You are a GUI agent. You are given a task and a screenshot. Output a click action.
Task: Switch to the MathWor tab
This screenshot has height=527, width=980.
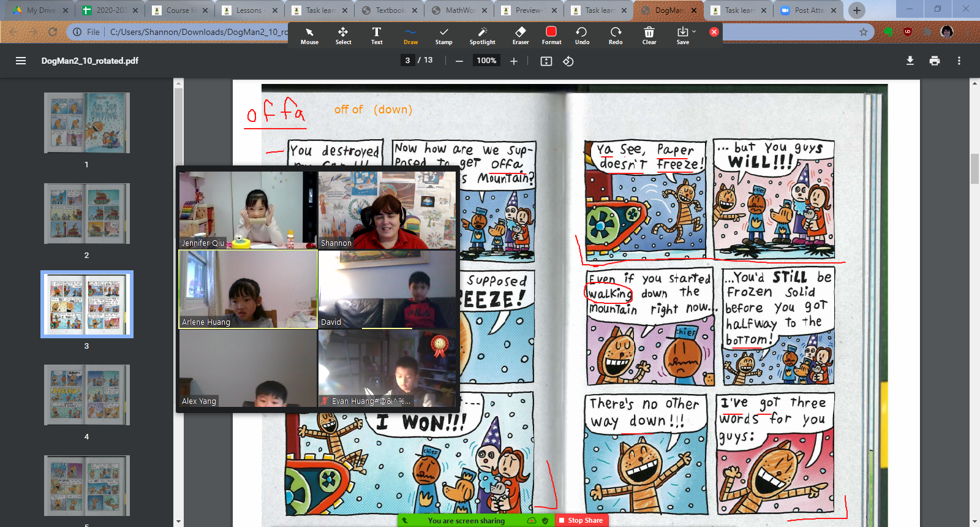459,10
